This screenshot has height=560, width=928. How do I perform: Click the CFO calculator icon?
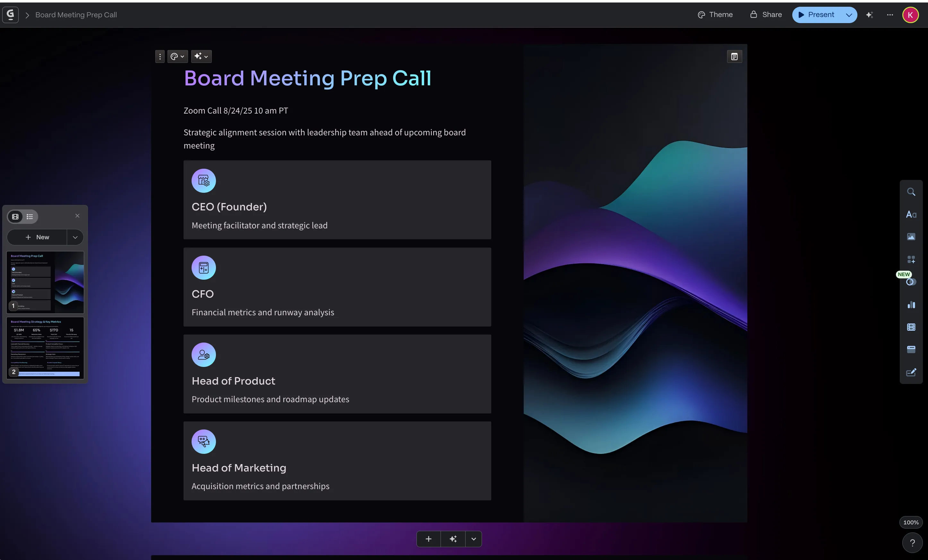(203, 267)
